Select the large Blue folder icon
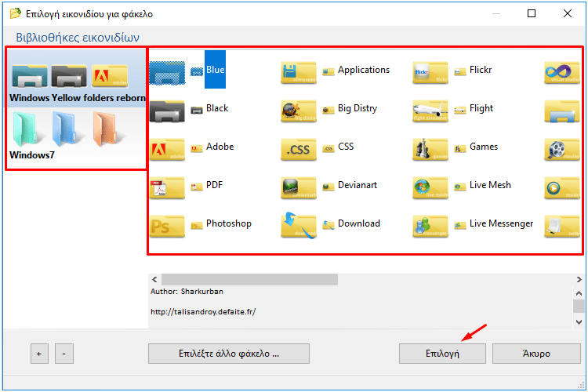Image resolution: width=588 pixels, height=392 pixels. coord(167,72)
